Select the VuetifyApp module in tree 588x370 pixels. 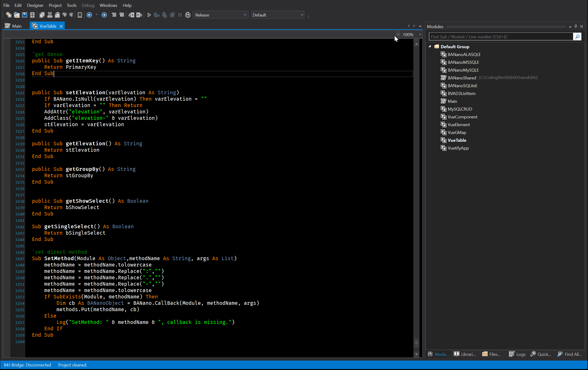click(x=458, y=148)
